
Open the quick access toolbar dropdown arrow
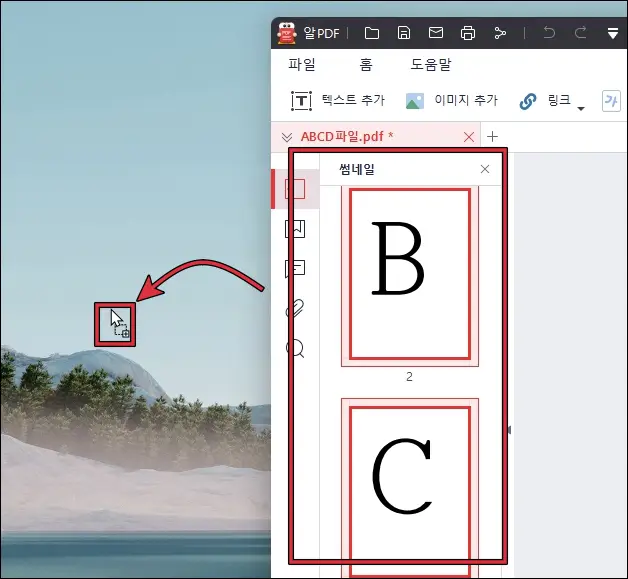[x=613, y=34]
